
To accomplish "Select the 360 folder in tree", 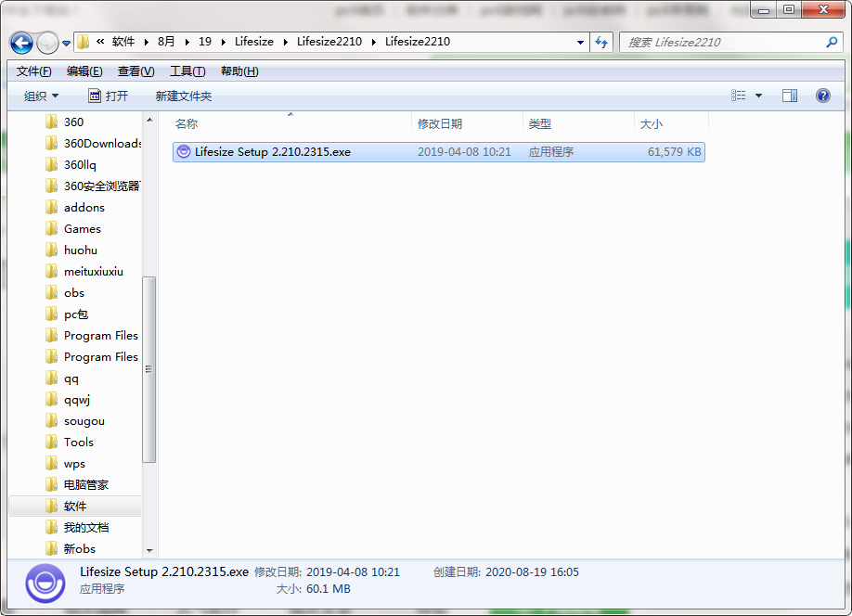I will 74,122.
